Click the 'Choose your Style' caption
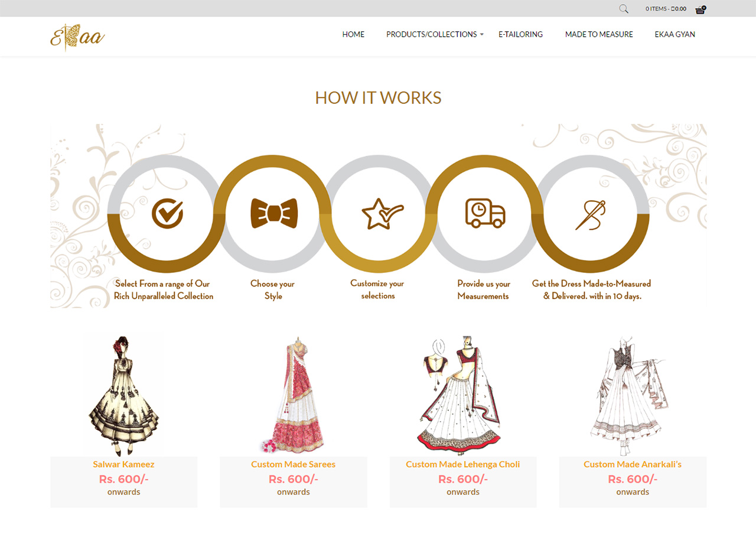The image size is (756, 538). (272, 290)
